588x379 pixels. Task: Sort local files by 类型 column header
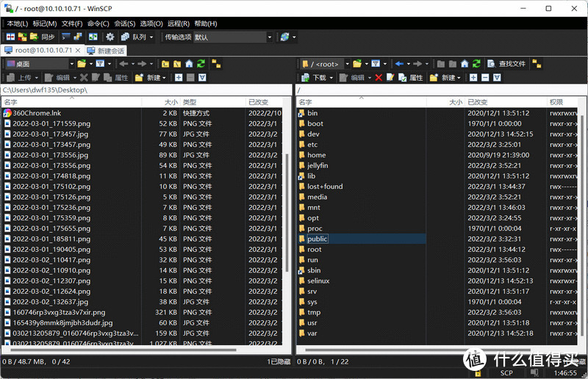coord(213,102)
